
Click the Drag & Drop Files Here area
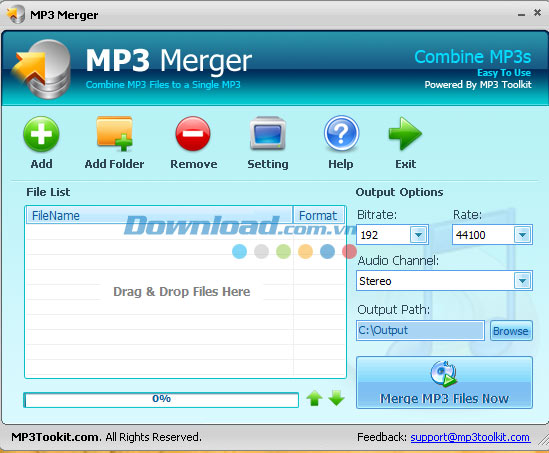coord(182,292)
